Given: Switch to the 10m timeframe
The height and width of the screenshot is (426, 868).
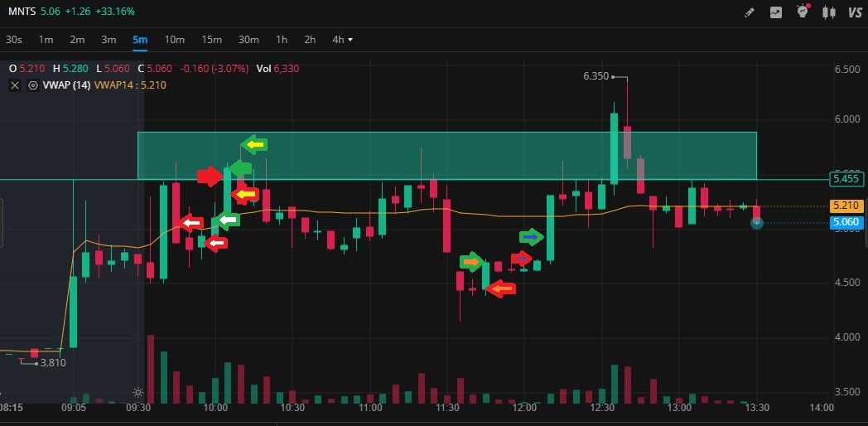Looking at the screenshot, I should [175, 39].
